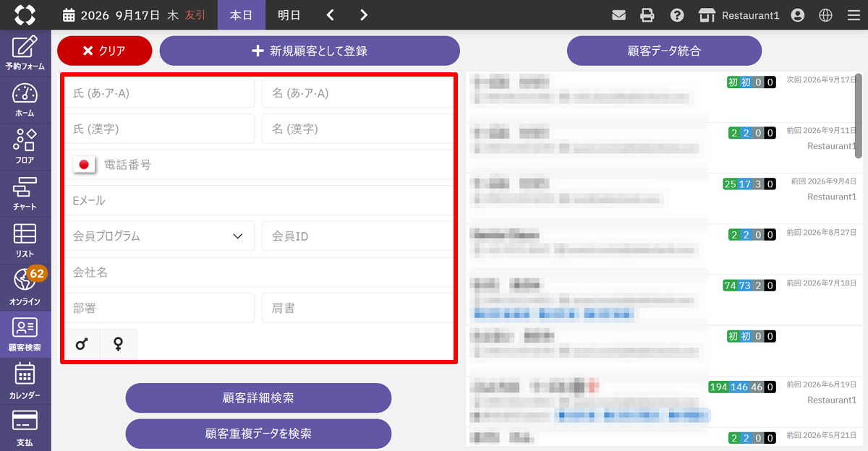The width and height of the screenshot is (868, 451).
Task: Click the 部署 input field
Action: click(159, 308)
